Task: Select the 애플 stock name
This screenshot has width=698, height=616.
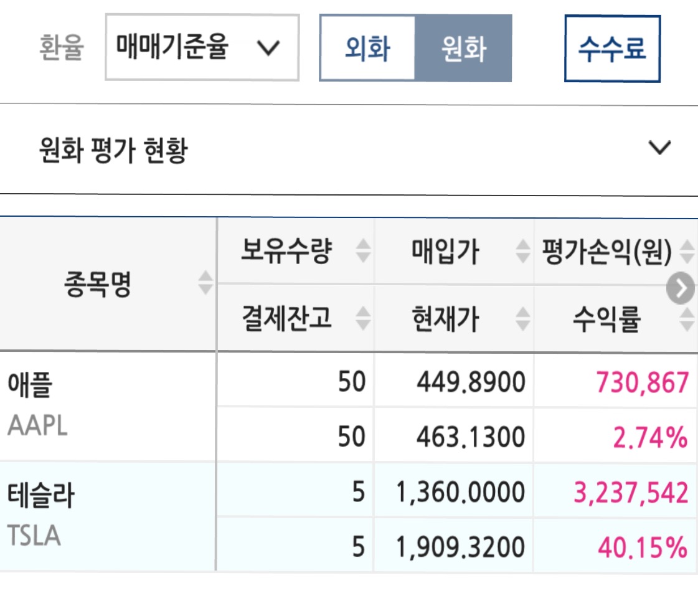Action: tap(31, 385)
